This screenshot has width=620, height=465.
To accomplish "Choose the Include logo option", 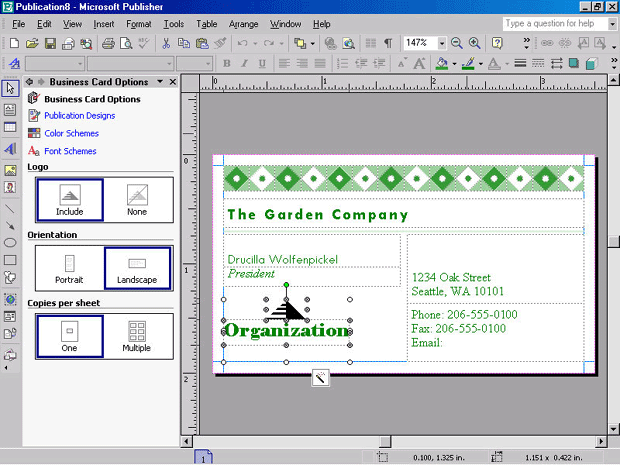I will 70,200.
